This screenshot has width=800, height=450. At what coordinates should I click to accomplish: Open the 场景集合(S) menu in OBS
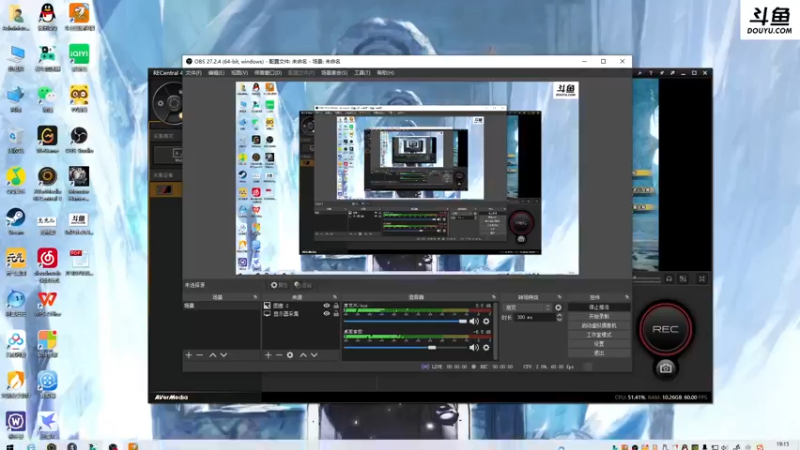point(334,73)
